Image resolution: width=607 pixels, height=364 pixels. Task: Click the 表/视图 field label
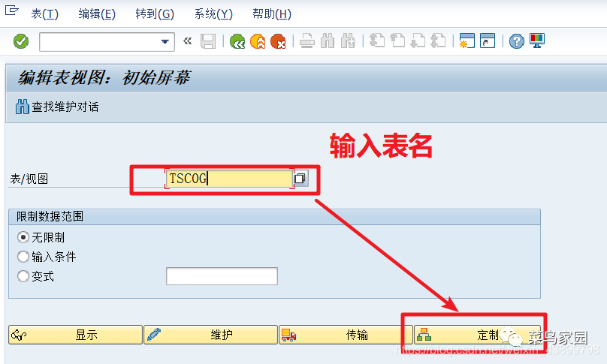29,179
